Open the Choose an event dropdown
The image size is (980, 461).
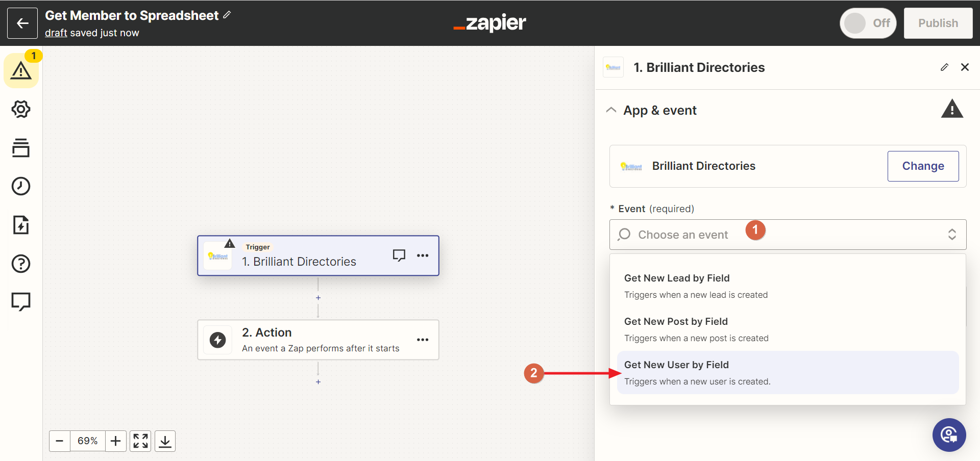(x=788, y=235)
